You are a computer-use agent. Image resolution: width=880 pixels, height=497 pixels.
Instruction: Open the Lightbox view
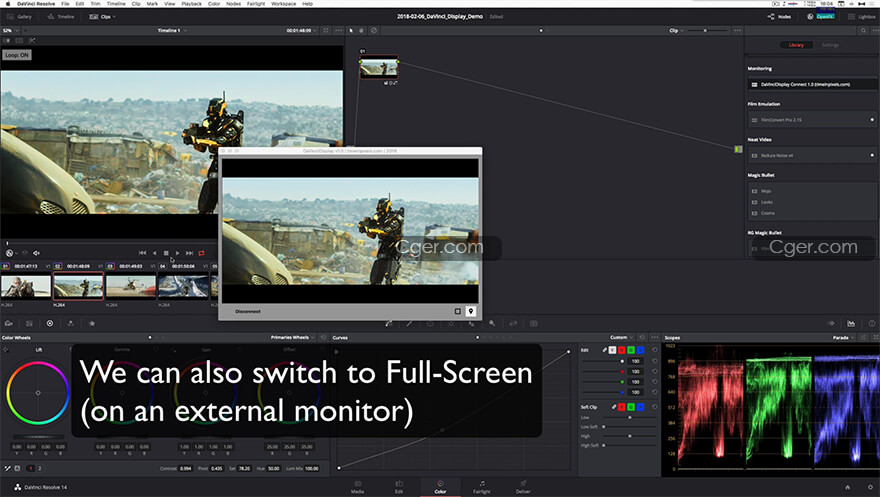click(861, 17)
